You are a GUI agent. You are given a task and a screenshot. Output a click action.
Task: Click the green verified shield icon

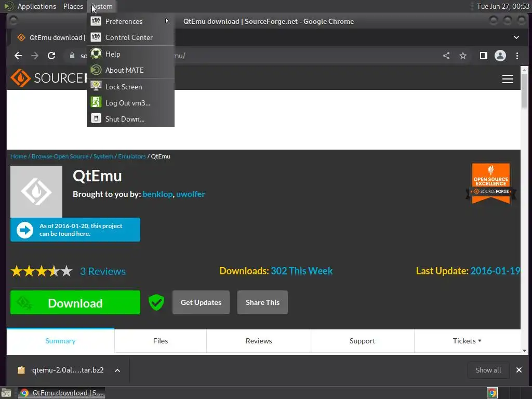pos(156,302)
